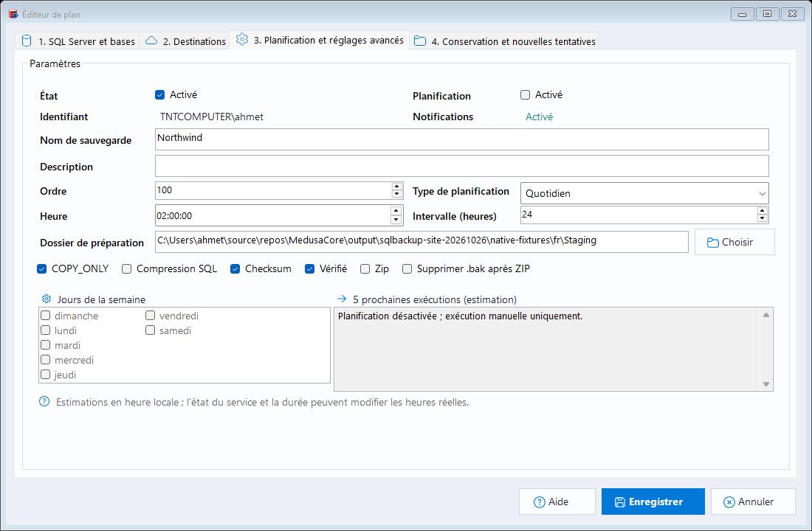Open the Destinations tab

coord(185,41)
